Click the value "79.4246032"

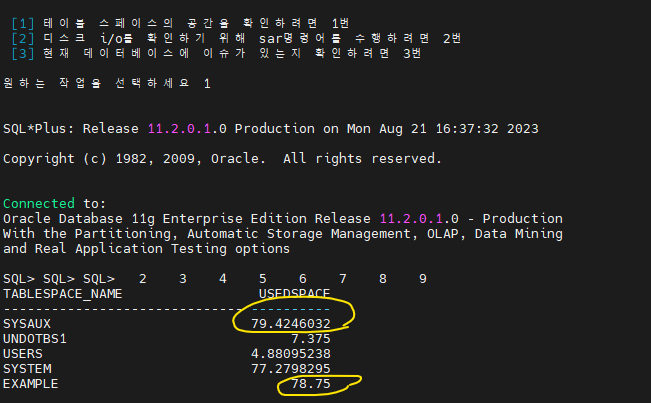tap(291, 324)
